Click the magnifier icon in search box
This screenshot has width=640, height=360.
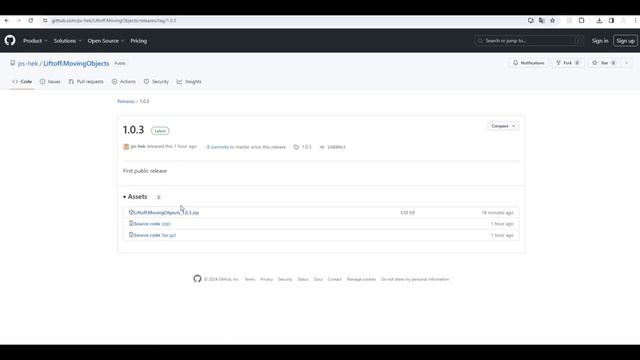coord(480,41)
